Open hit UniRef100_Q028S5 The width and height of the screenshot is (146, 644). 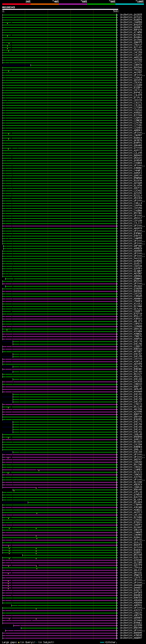coord(131,15)
